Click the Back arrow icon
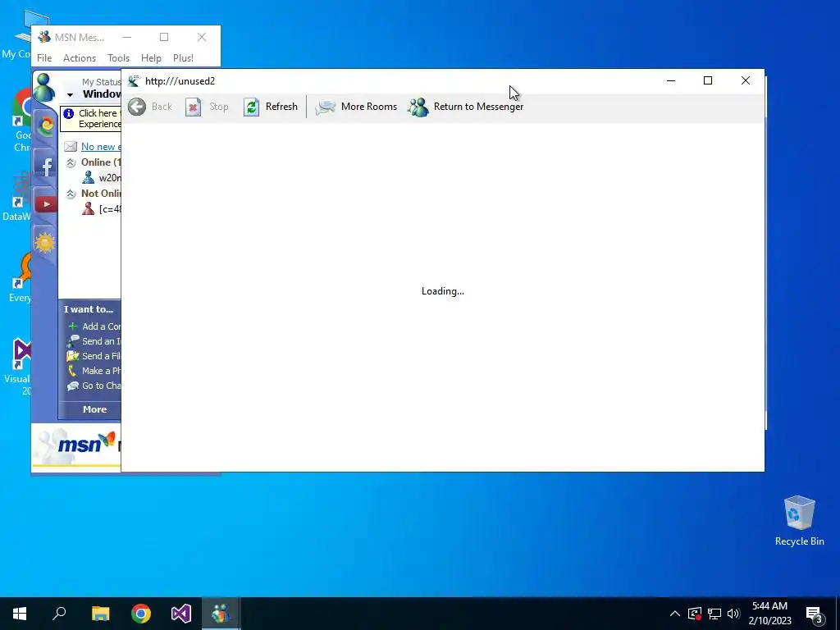This screenshot has width=840, height=630. coord(137,107)
